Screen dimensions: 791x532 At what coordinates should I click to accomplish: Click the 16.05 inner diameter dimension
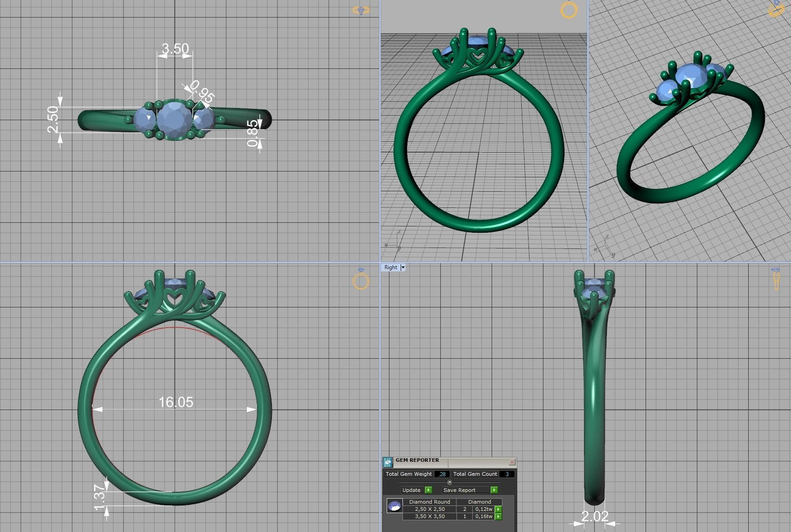[x=176, y=402]
